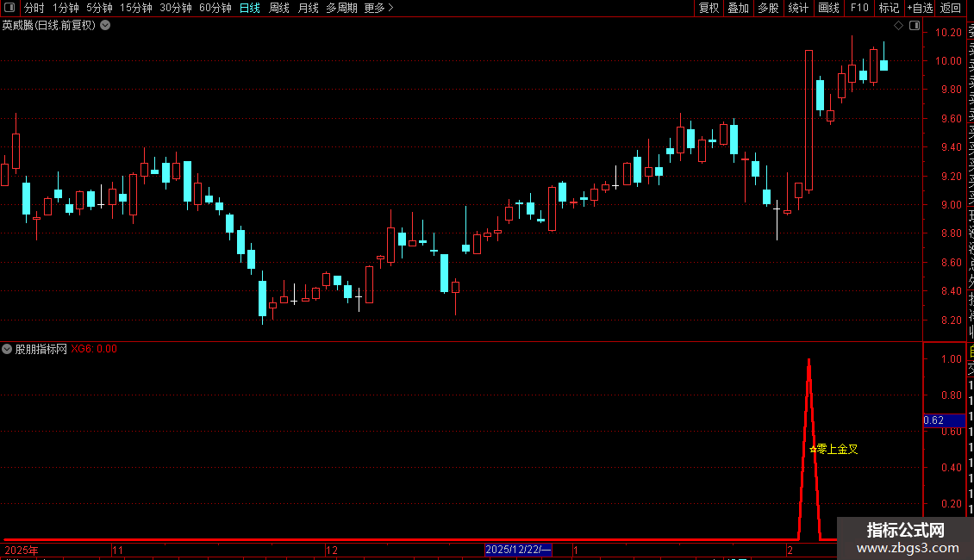Image resolution: width=974 pixels, height=560 pixels.
Task: Click the panel layout icon at top-left
Action: pos(9,8)
